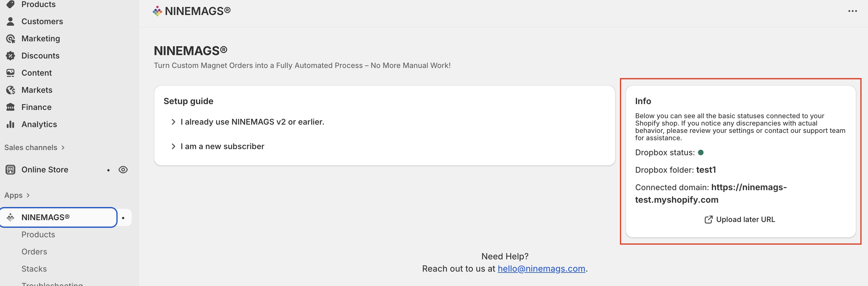
Task: Click the 'Need Help?' text
Action: click(x=505, y=256)
